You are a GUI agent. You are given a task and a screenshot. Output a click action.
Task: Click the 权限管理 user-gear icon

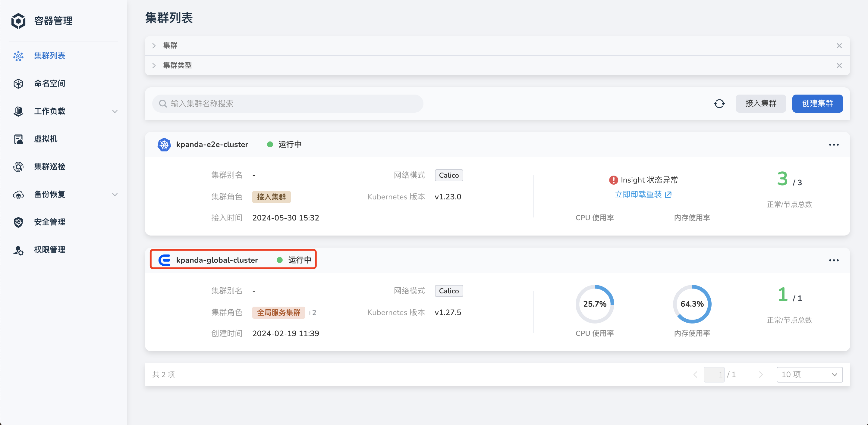click(x=18, y=250)
